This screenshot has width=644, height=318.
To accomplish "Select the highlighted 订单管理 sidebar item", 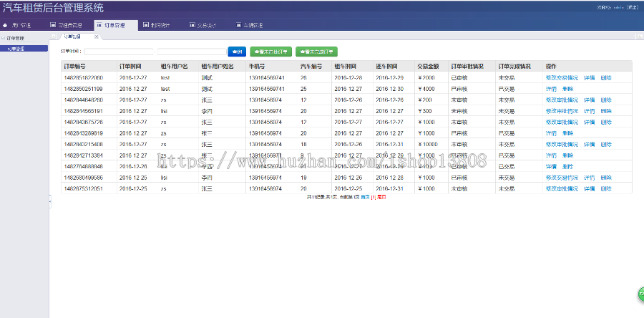I will [24, 49].
